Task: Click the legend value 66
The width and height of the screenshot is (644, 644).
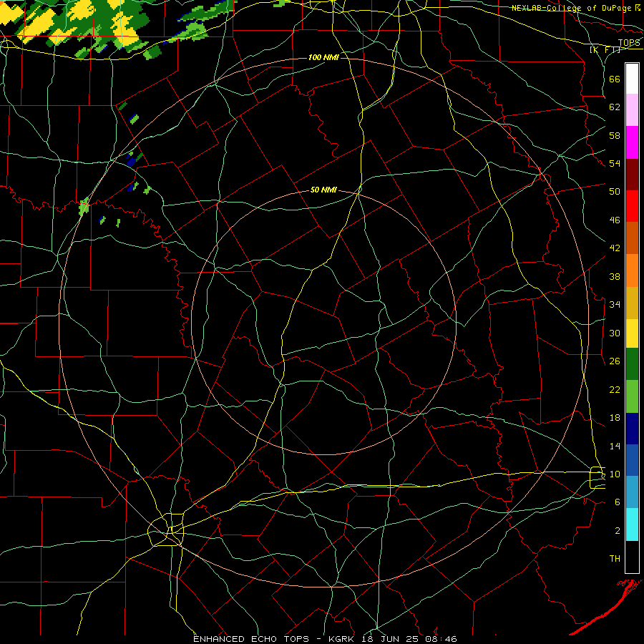Action: (615, 79)
